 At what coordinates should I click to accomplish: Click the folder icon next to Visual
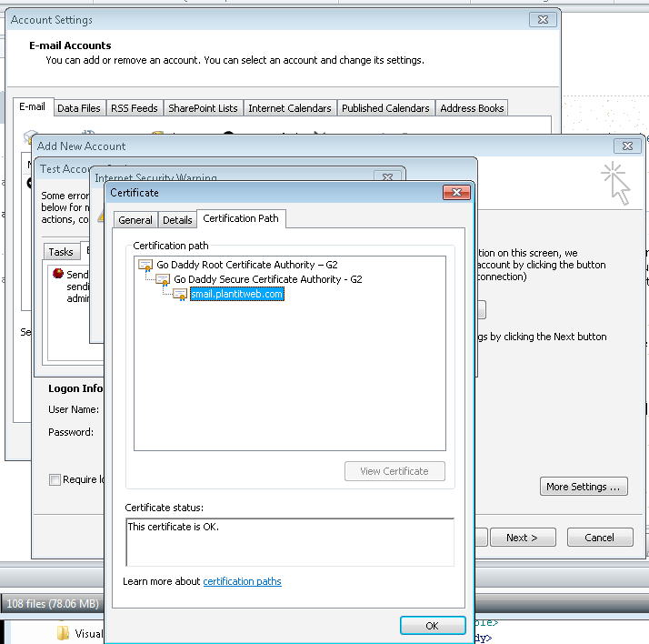click(x=63, y=633)
